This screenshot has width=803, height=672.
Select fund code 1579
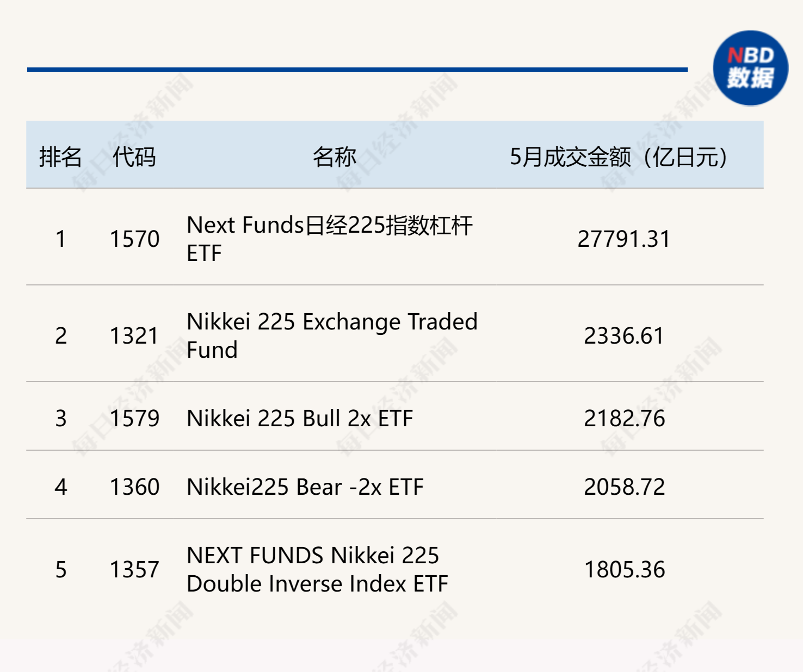coord(134,418)
